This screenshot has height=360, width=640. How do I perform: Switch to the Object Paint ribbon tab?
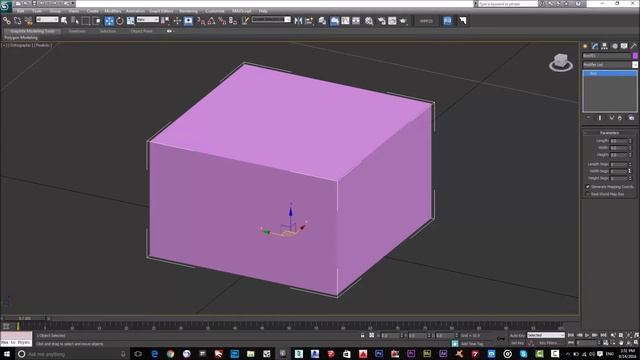tap(142, 31)
